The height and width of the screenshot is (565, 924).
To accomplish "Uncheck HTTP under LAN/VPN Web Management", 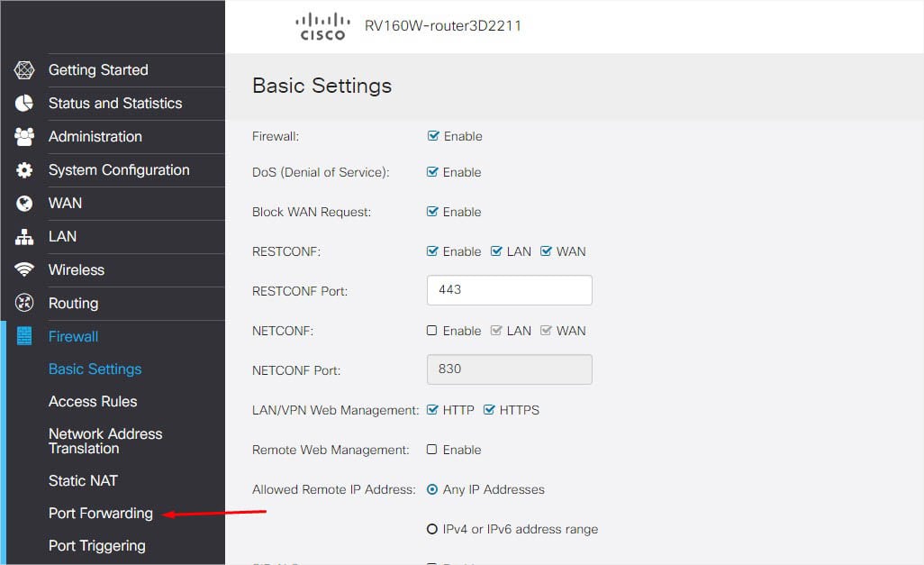I will (432, 409).
